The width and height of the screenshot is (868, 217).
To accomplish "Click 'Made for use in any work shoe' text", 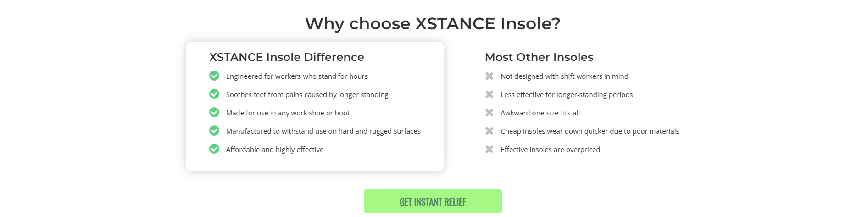I will point(288,113).
